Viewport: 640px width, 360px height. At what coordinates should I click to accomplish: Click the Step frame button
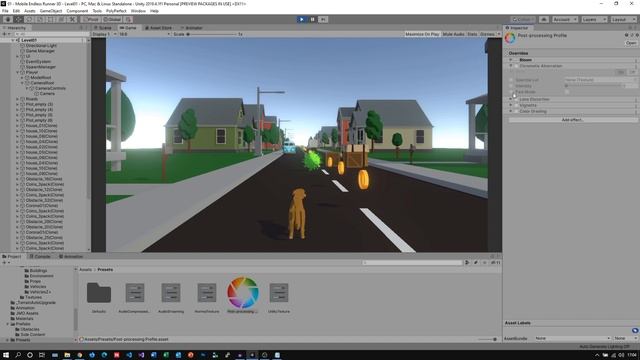click(323, 19)
